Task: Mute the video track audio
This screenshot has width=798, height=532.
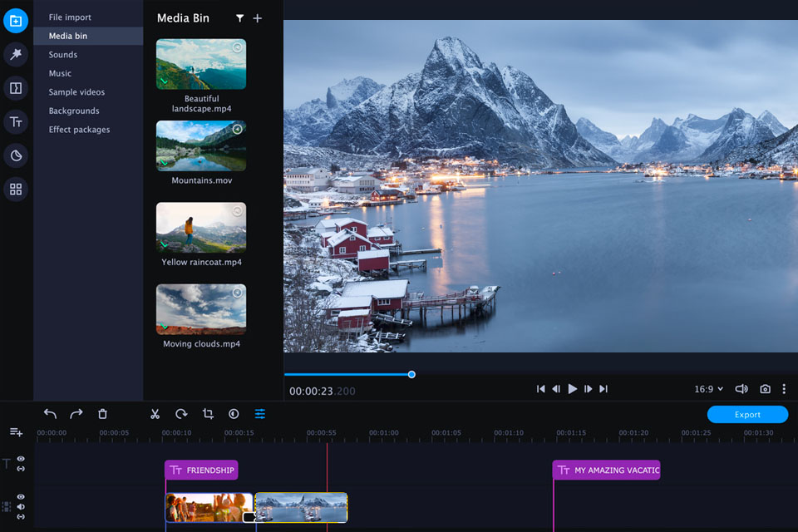Action: coord(21,506)
